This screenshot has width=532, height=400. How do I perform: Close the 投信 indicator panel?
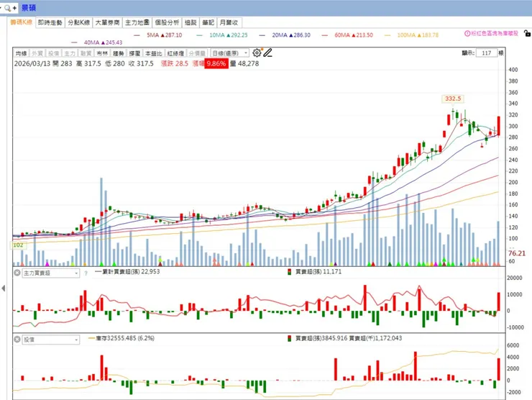coord(17,340)
